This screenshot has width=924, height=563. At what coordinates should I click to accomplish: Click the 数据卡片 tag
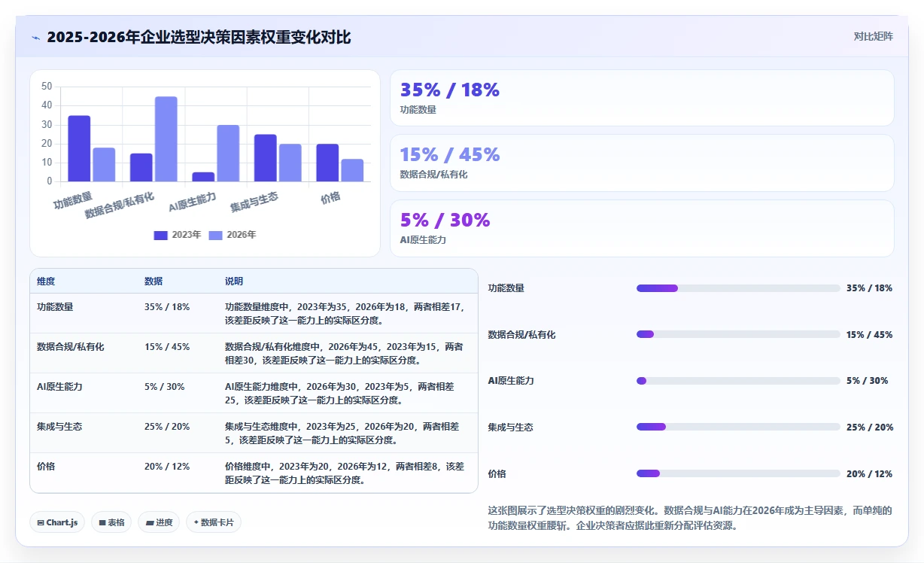pos(214,522)
